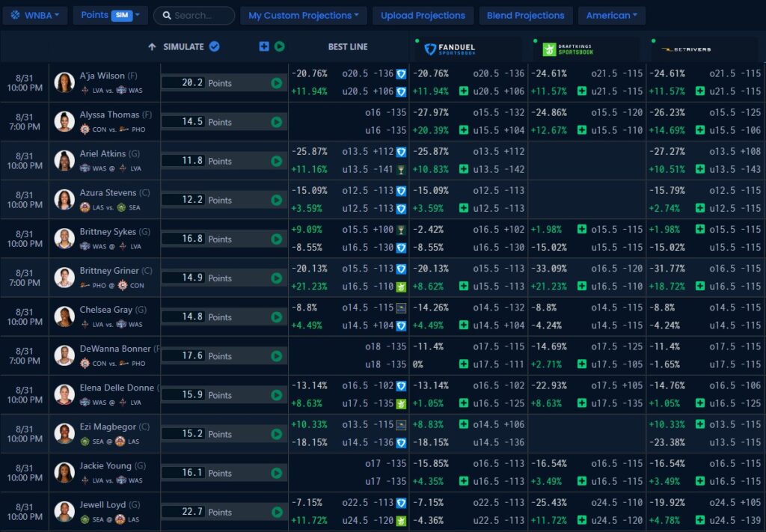Run simulation for Ariel Atkins row
This screenshot has height=532, width=766.
click(x=277, y=161)
